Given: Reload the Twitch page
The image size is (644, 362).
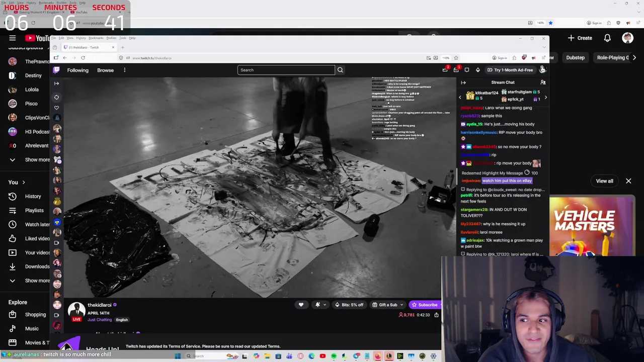Looking at the screenshot, I should click(x=83, y=58).
